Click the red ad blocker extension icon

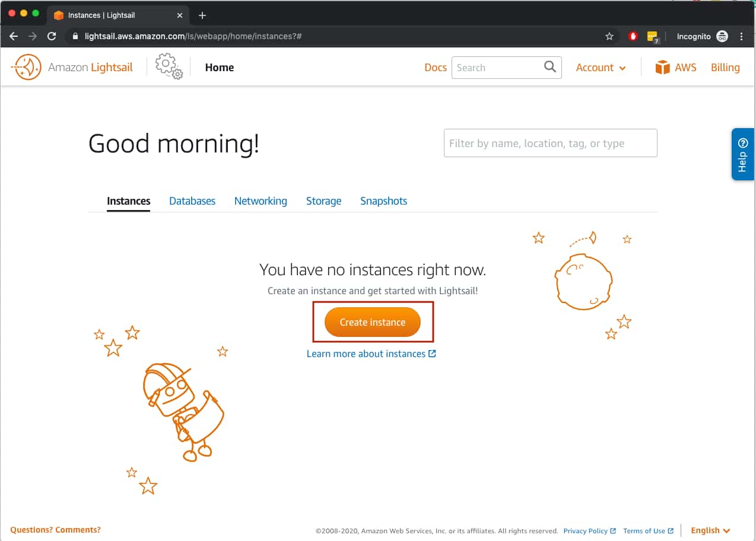[633, 36]
